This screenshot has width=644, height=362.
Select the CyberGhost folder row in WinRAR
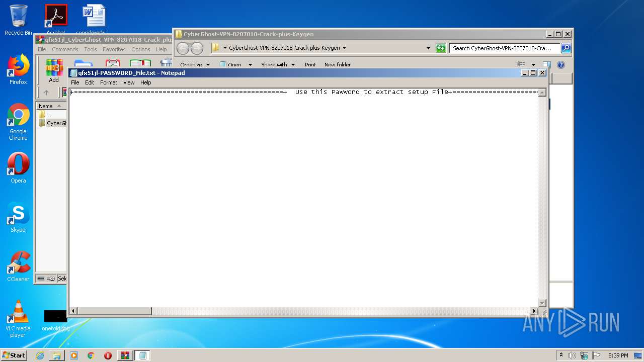tap(53, 123)
